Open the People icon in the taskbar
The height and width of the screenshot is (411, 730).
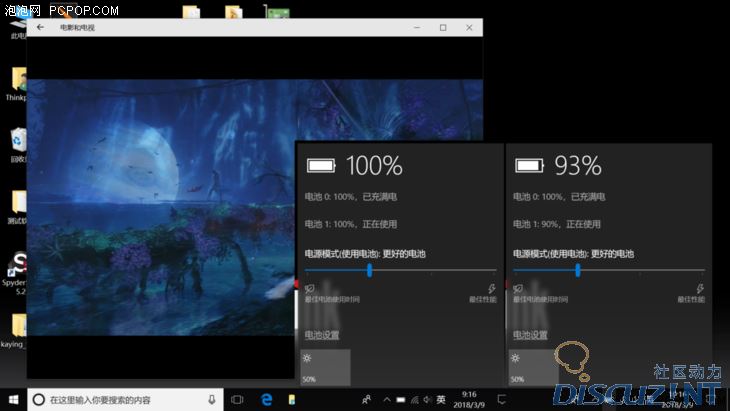click(x=367, y=400)
